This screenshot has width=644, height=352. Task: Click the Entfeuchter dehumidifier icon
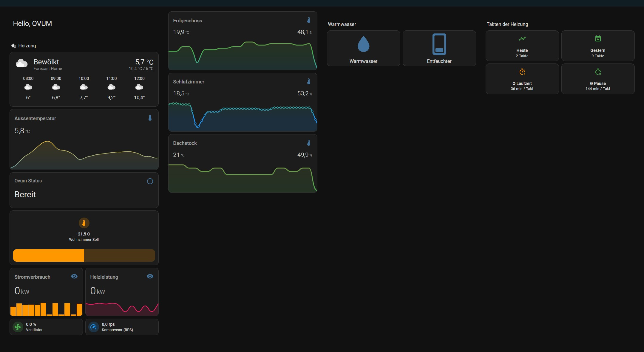pyautogui.click(x=439, y=44)
